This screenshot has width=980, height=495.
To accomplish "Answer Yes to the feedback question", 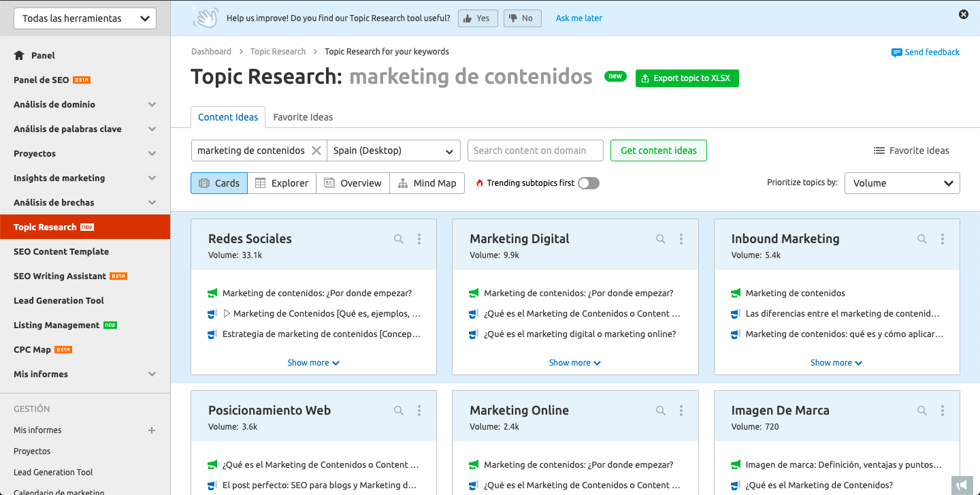I will pyautogui.click(x=478, y=18).
